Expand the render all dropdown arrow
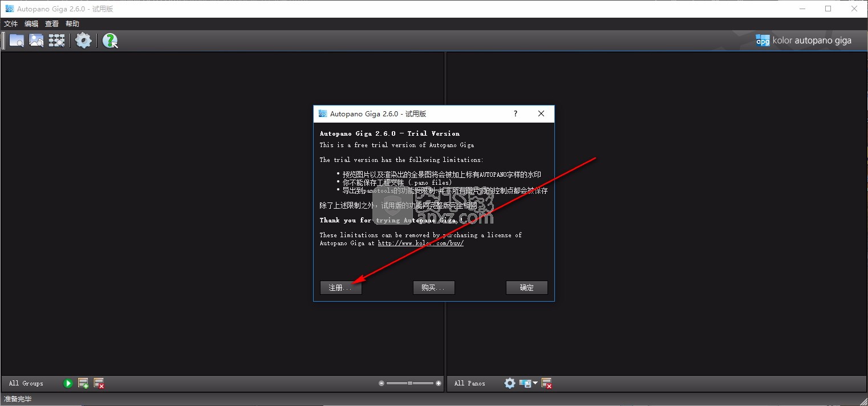Image resolution: width=868 pixels, height=406 pixels. pos(535,383)
